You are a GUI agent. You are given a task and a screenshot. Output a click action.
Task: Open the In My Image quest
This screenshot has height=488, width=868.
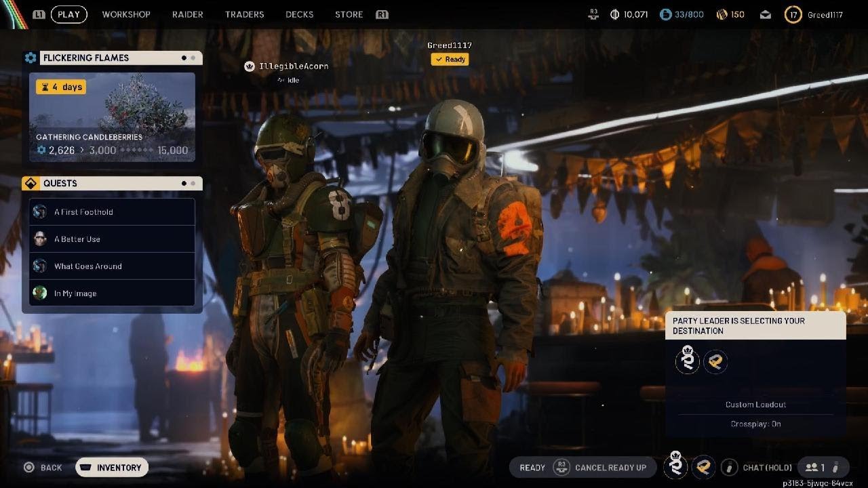coord(112,293)
